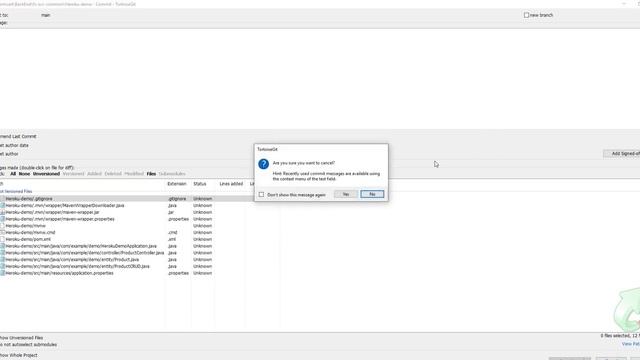Click the file icon of ProductController.java

pos(2,253)
